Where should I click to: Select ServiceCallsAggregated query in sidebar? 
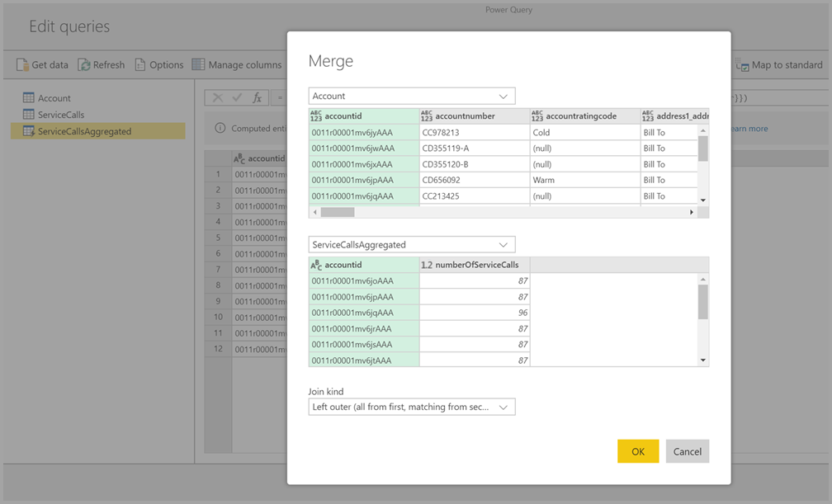83,131
